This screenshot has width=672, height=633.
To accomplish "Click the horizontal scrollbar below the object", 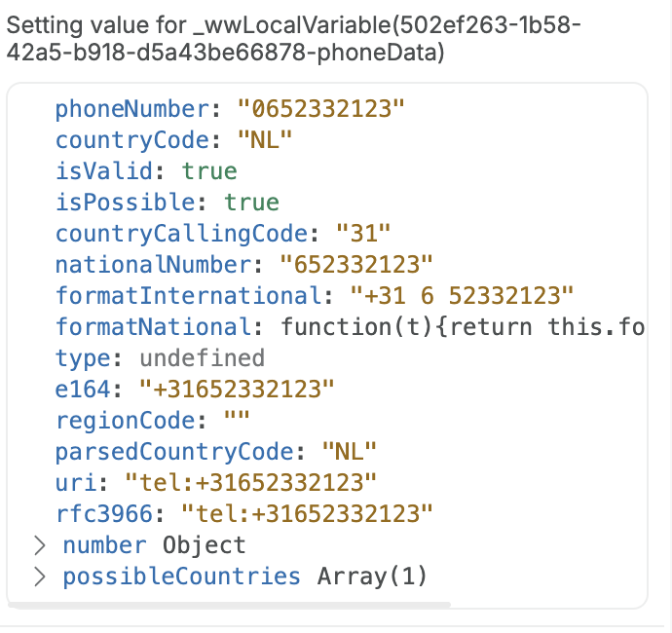I will (229, 605).
